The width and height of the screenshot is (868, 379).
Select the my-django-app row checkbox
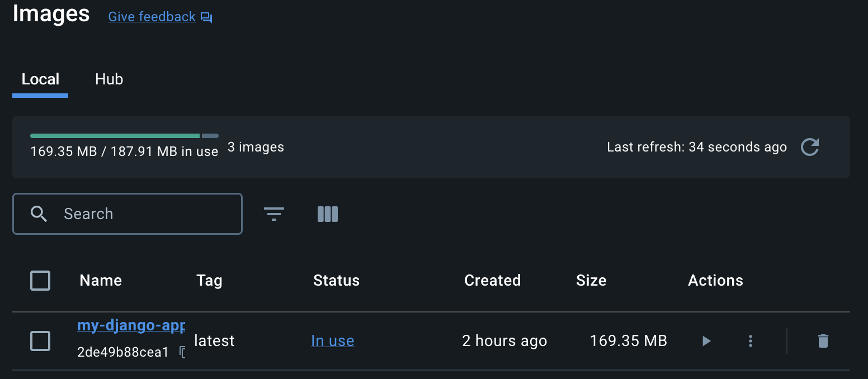pos(40,341)
